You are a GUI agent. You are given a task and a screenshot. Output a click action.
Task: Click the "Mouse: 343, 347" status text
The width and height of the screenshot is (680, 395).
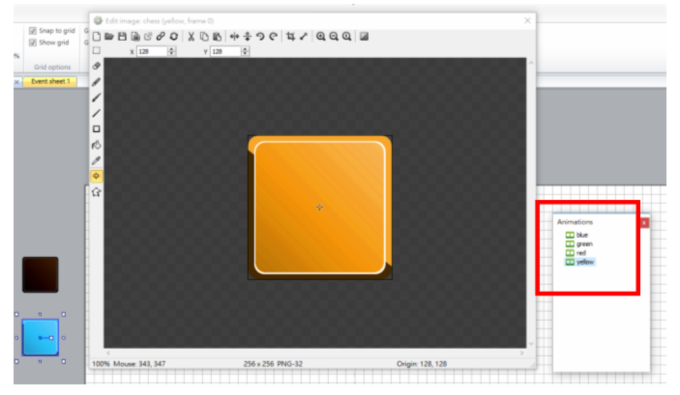[x=139, y=364]
